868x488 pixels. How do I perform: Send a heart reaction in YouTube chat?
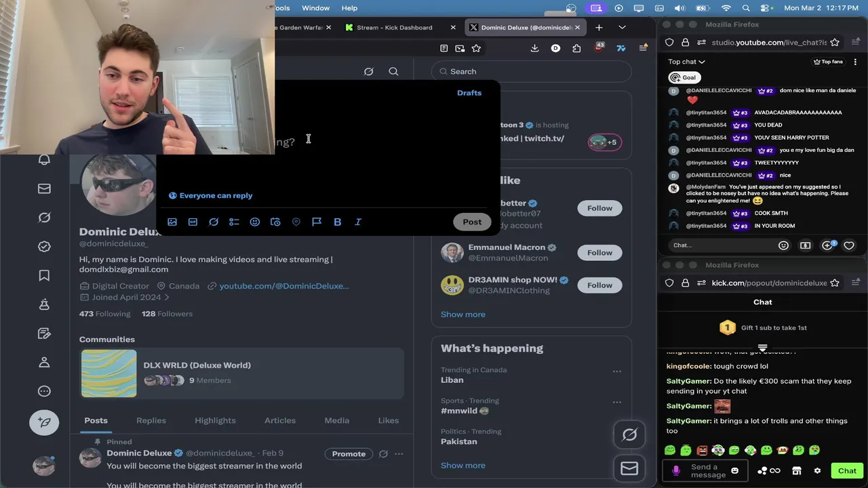[x=848, y=245]
